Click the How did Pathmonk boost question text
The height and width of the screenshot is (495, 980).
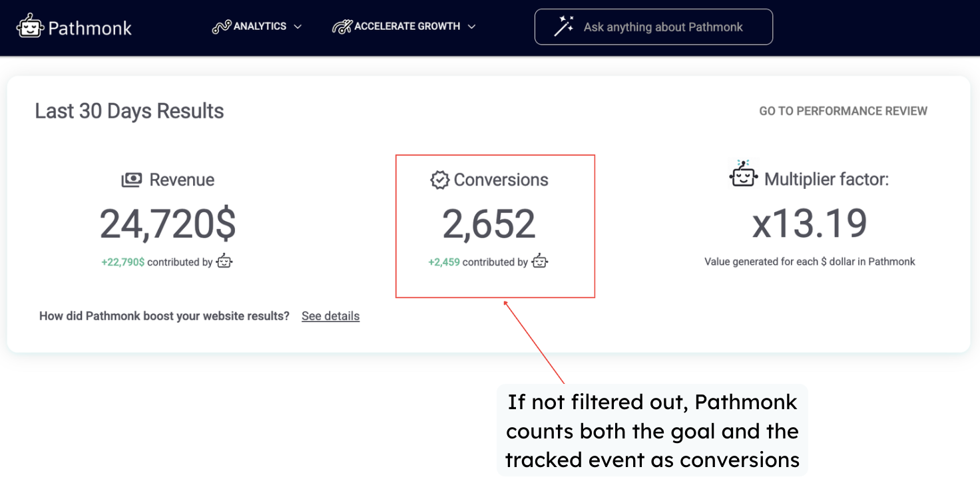(x=164, y=316)
